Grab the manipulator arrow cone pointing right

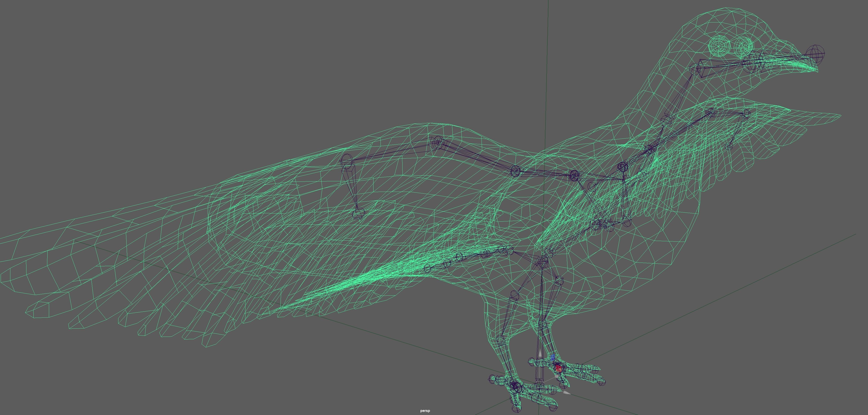pyautogui.click(x=567, y=392)
